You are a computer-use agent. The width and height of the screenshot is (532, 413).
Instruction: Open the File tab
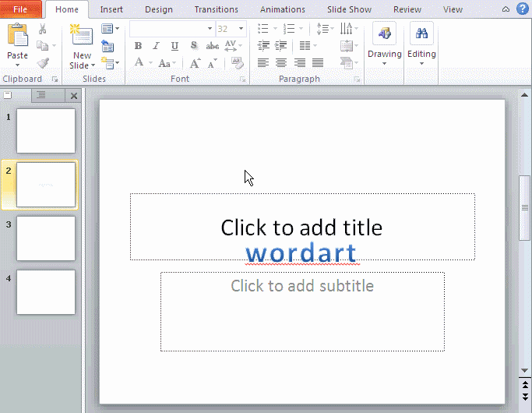[21, 9]
